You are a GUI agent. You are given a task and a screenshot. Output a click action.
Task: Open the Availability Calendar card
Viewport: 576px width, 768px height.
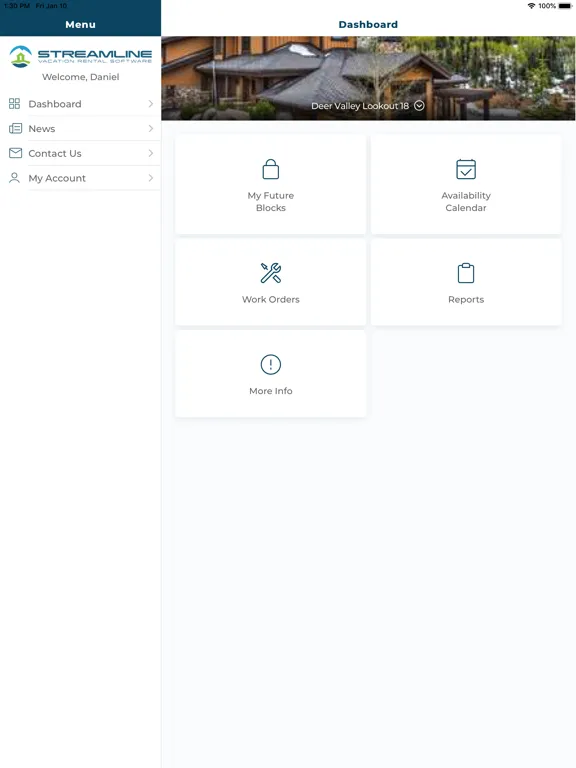[x=466, y=185]
